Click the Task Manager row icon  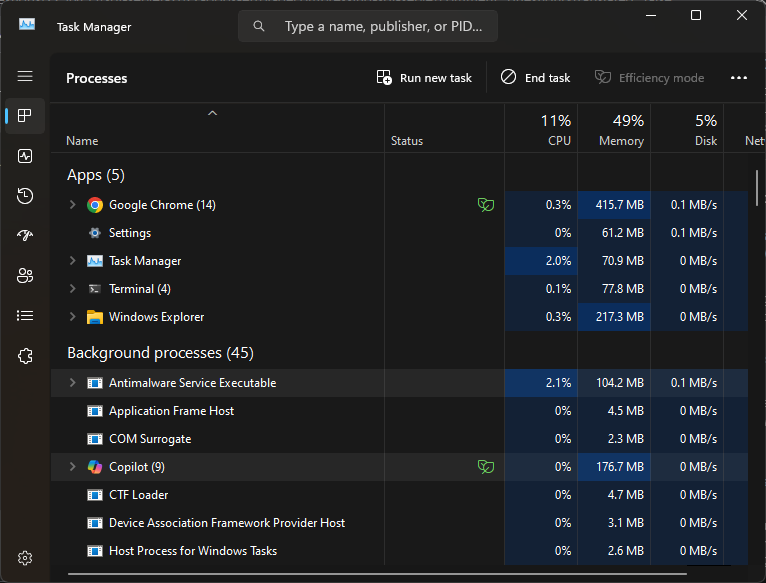[x=95, y=261]
